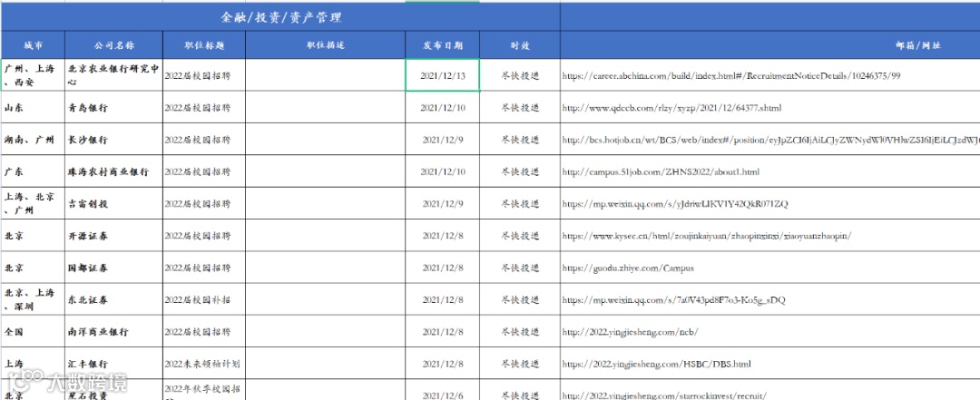Image resolution: width=980 pixels, height=400 pixels.
Task: Select the 东北证券 company cell
Action: tap(113, 300)
